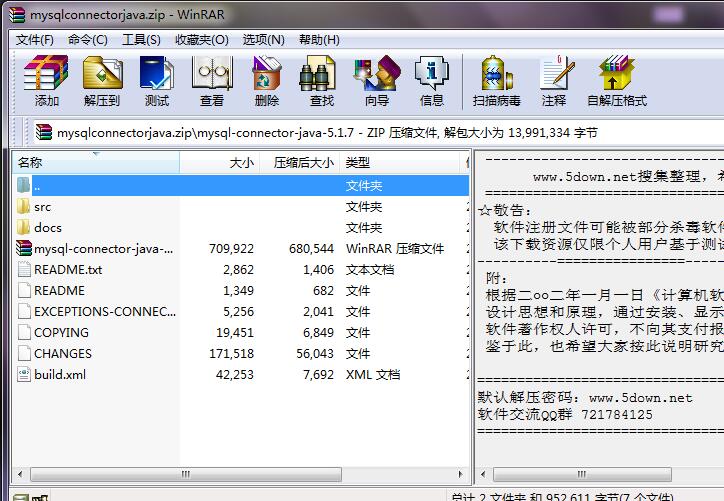
Task: Select the mysql-connector-java archive file icon
Action: [x=24, y=248]
